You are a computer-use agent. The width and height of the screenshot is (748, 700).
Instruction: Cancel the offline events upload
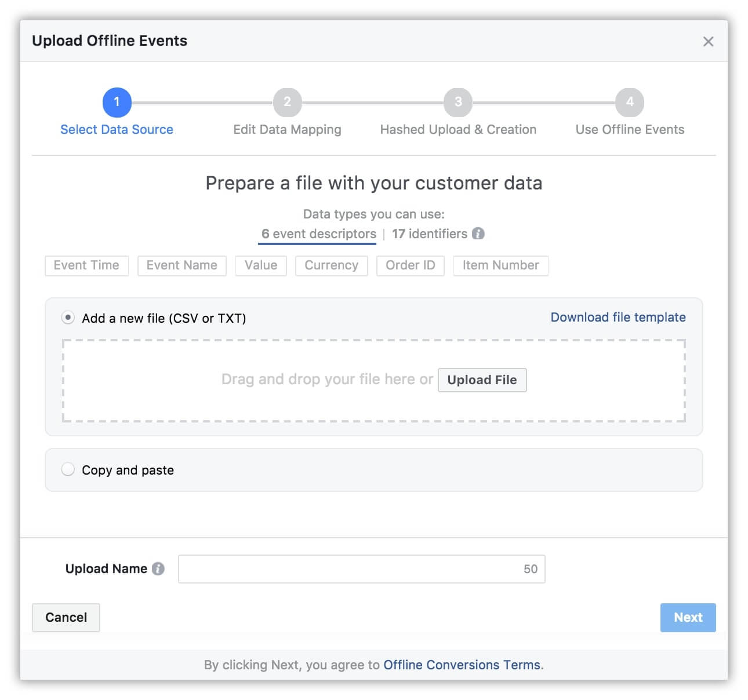[66, 618]
